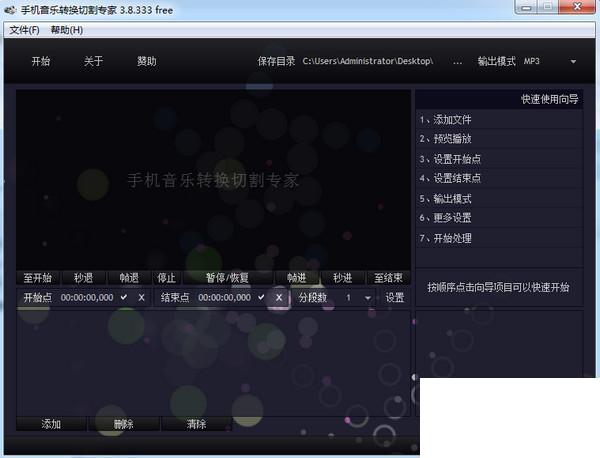Viewport: 600px width, 458px height.
Task: Minimize the window
Action: 526,7
